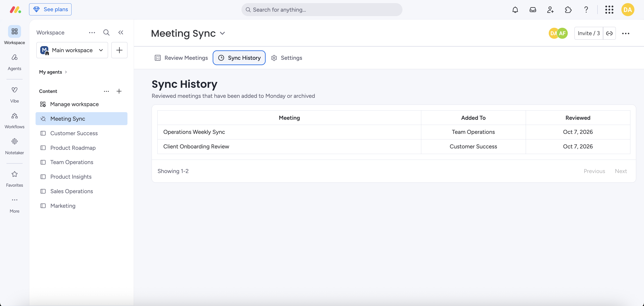Open the Main workspace dropdown
The height and width of the screenshot is (306, 644).
click(72, 50)
